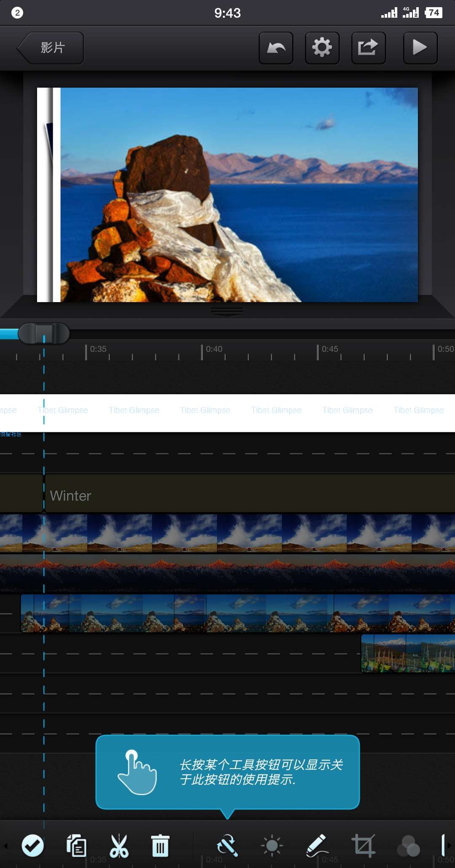Confirm edits with the checkmark icon

32,845
